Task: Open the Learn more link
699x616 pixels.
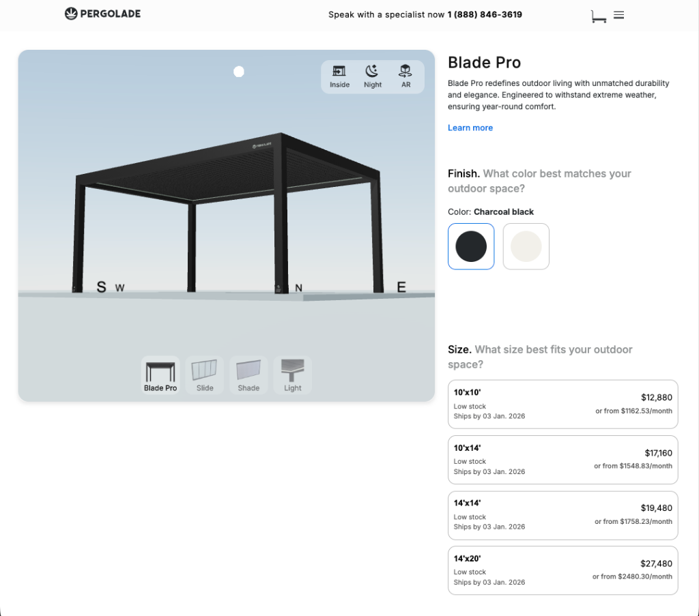Action: click(x=470, y=128)
